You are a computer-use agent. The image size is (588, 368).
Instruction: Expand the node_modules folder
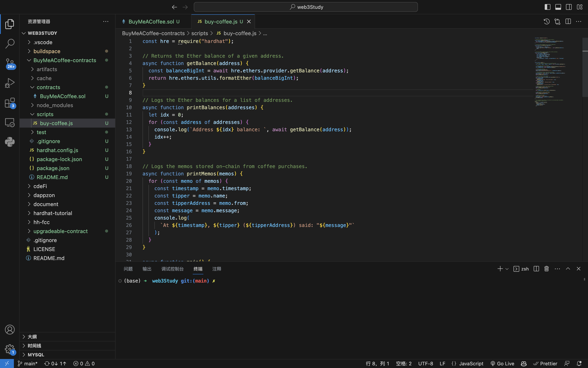tap(67, 105)
